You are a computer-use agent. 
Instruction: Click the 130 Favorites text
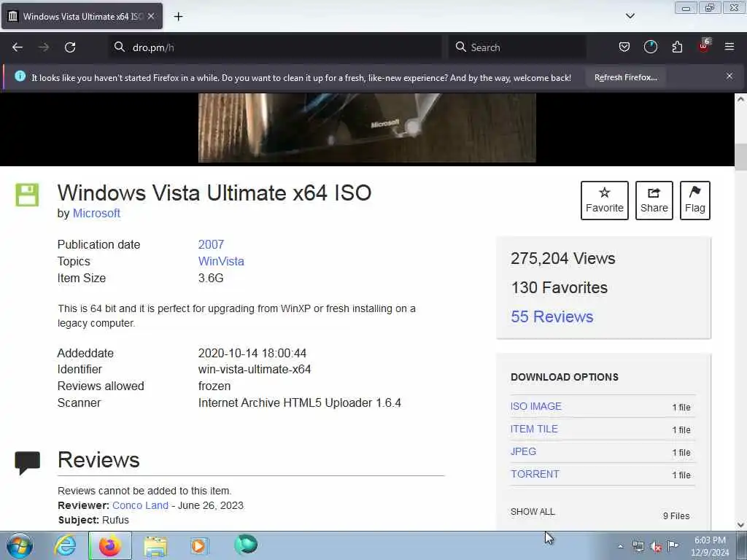560,287
